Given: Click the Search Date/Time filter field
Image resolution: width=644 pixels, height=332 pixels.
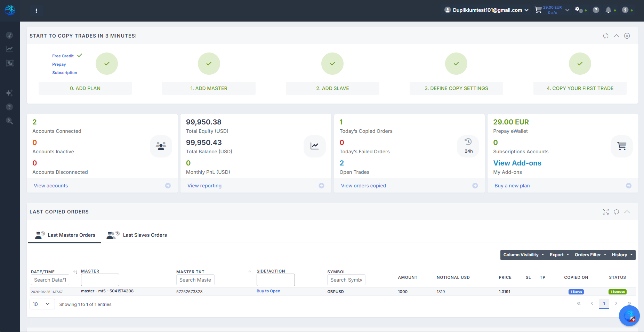Looking at the screenshot, I should tap(50, 280).
